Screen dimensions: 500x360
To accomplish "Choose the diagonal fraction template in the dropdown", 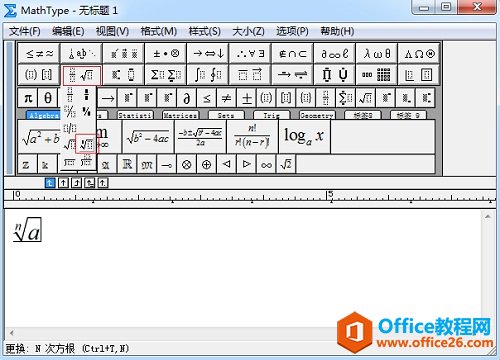I will (x=70, y=111).
